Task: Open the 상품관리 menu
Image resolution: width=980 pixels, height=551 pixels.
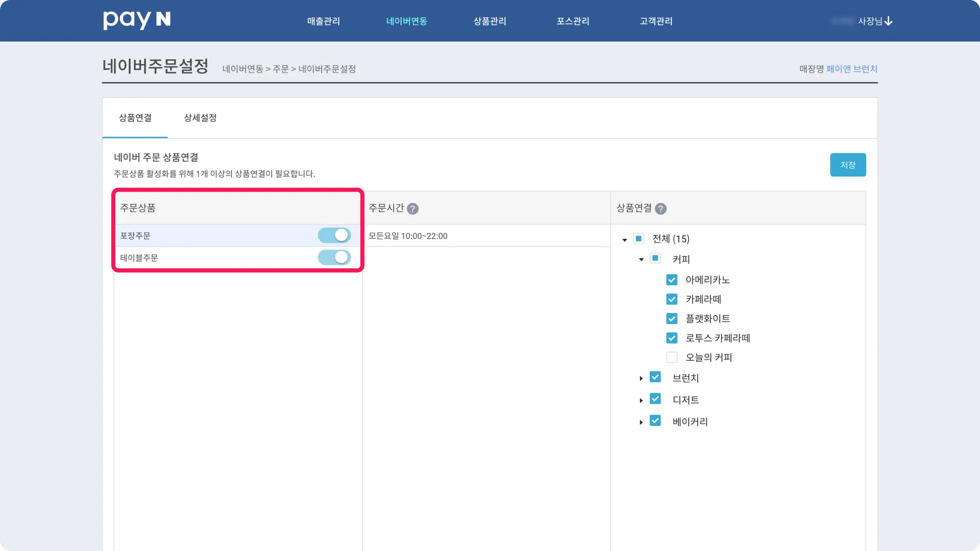Action: (x=490, y=21)
